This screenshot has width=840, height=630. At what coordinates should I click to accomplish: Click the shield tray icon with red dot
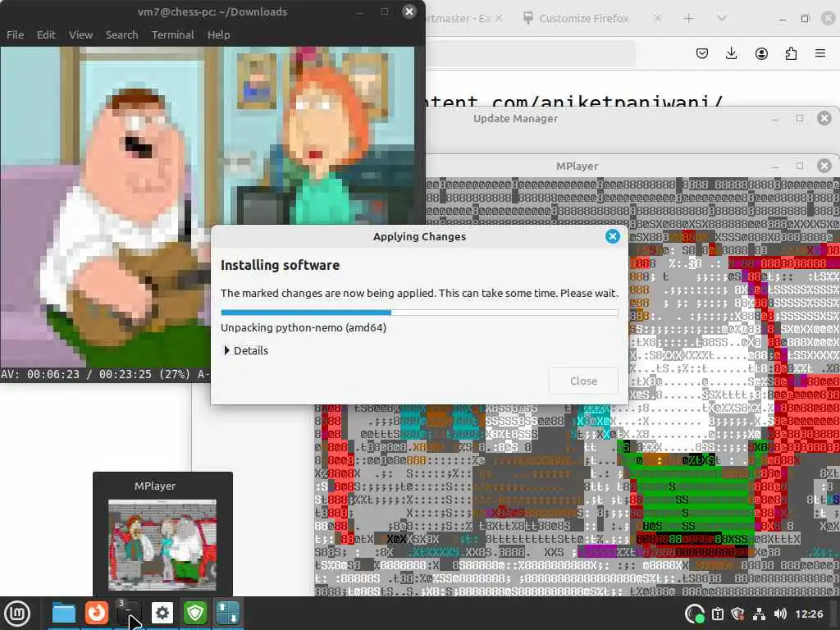738,614
